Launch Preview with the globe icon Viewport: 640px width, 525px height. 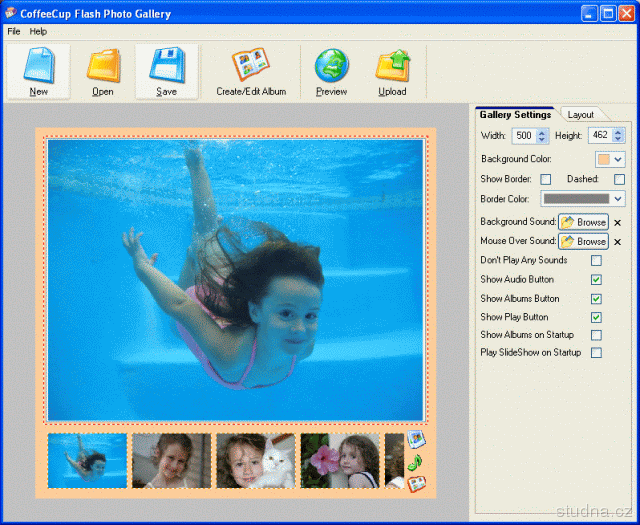(x=331, y=71)
